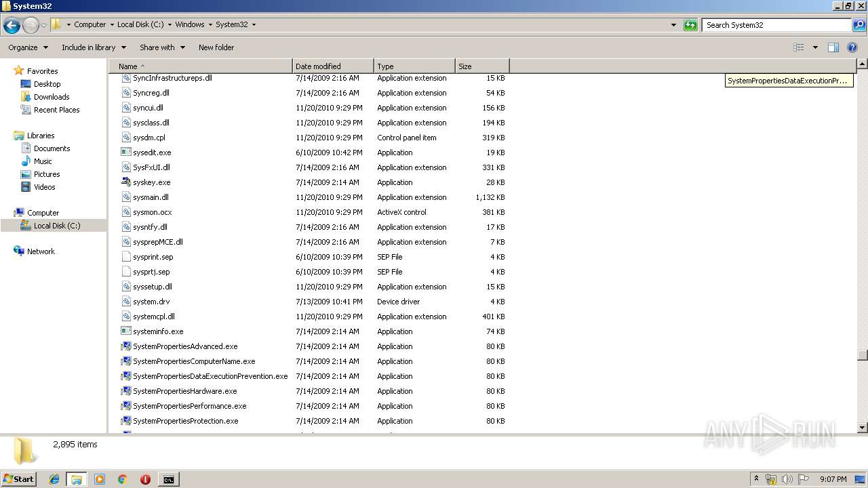
Task: Open Internet Explorer from the taskbar
Action: [x=54, y=479]
